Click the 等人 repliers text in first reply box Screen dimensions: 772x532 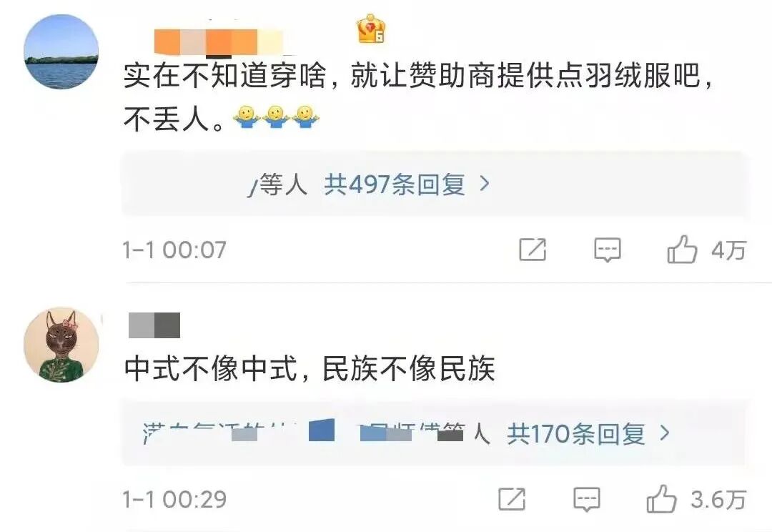pyautogui.click(x=283, y=184)
